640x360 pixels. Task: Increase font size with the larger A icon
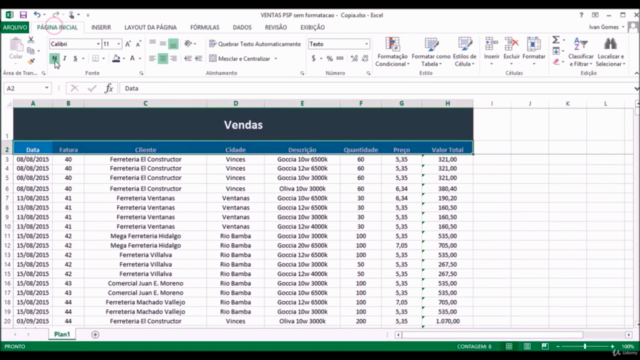click(x=128, y=44)
